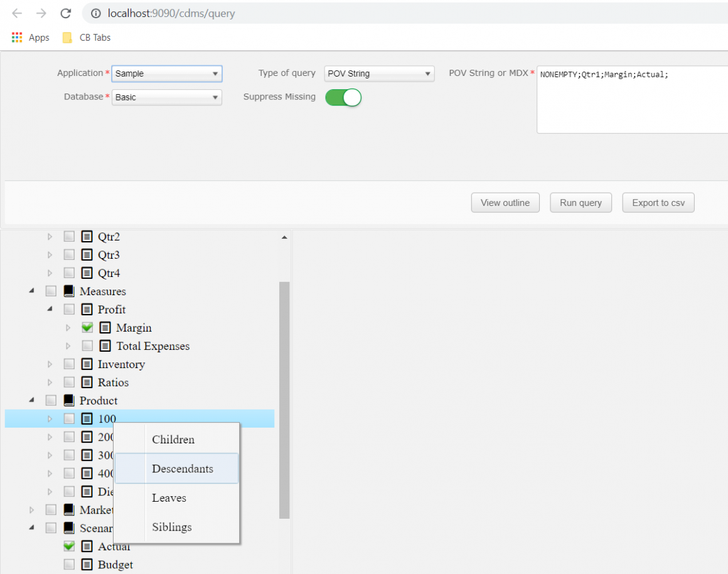
Task: Click the page reload icon in browser toolbar
Action: click(x=65, y=13)
